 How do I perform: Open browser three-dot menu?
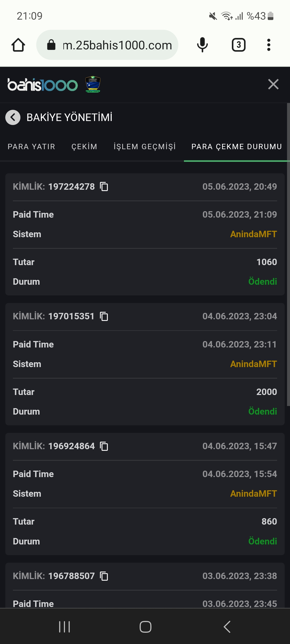pos(269,45)
